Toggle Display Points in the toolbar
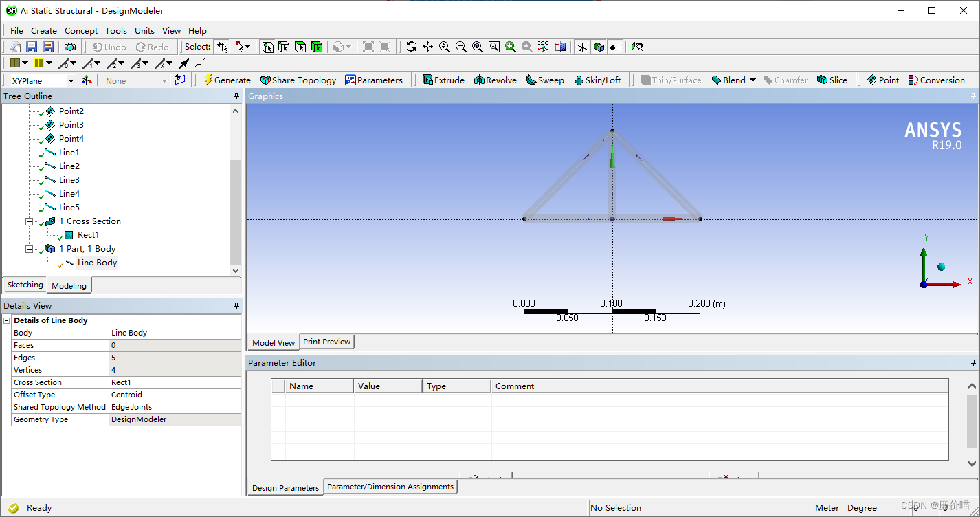Screen dimensions: 980x517 coord(615,47)
